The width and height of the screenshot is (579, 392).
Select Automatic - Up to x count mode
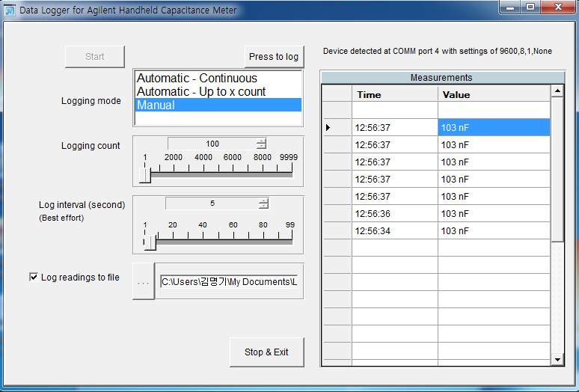pyautogui.click(x=201, y=92)
